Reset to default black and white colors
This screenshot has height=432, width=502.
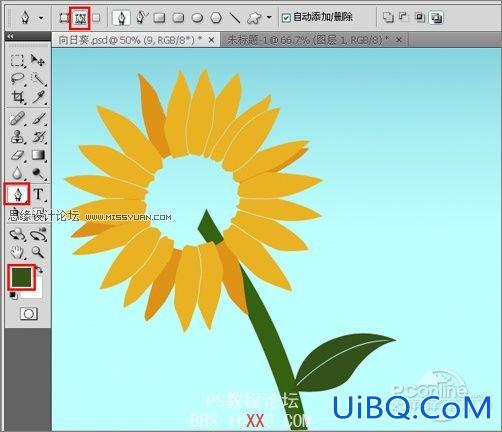coord(13,296)
